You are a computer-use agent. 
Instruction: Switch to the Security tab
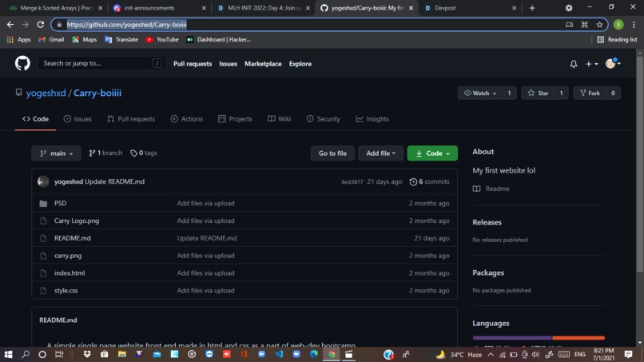click(x=324, y=119)
